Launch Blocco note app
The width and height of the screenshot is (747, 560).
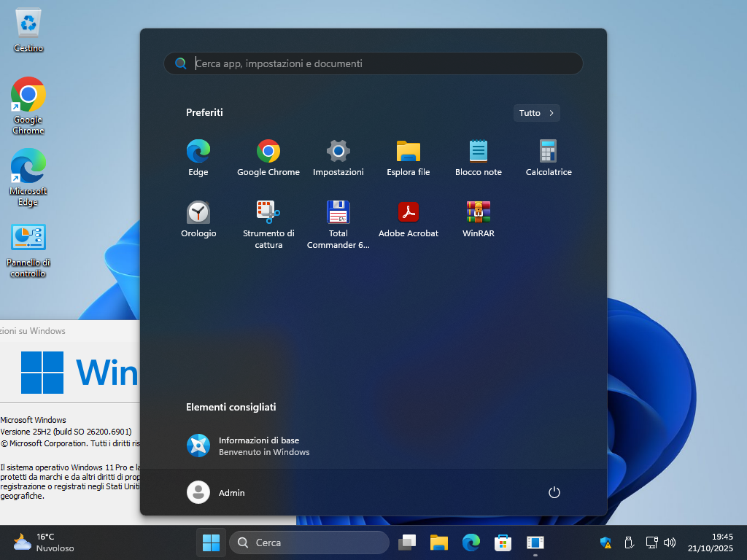pos(479,158)
